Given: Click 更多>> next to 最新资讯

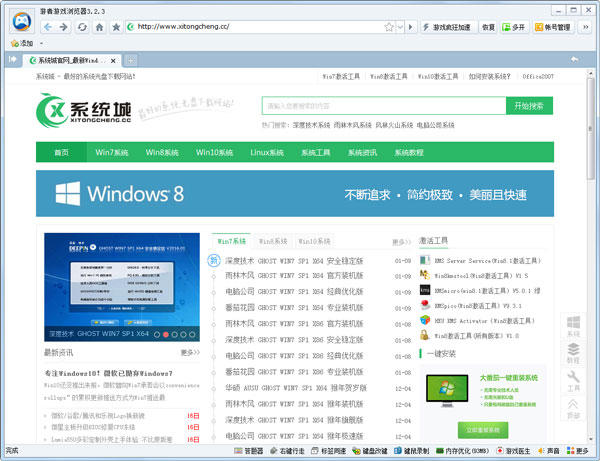Looking at the screenshot, I should [190, 352].
